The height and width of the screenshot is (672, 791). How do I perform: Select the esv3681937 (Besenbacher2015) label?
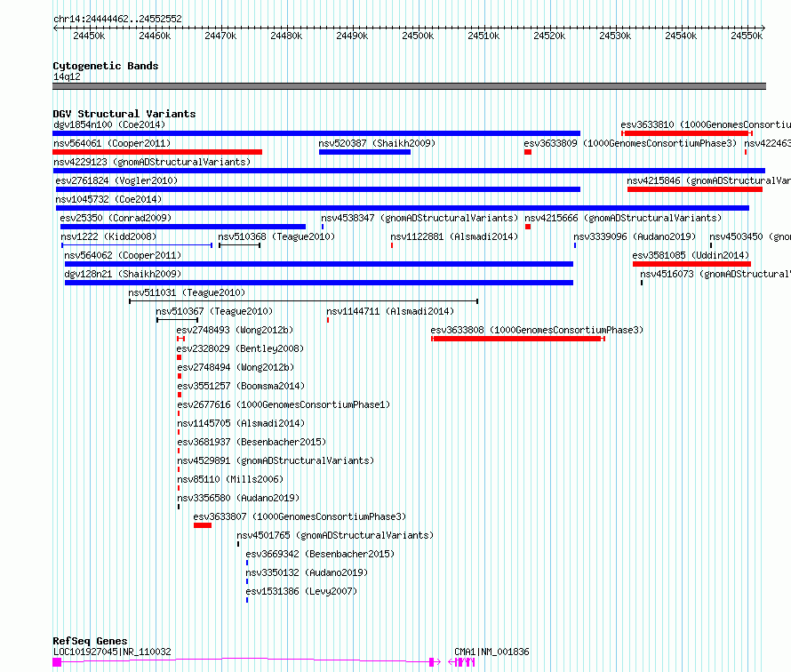coord(252,442)
